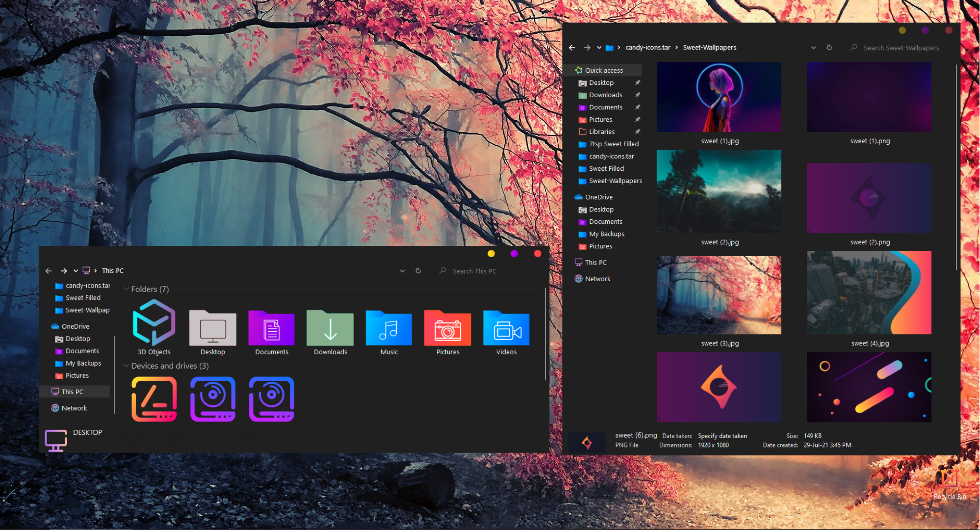Screen dimensions: 980x530
Task: Open the Pictures camera folder icon
Action: click(447, 328)
